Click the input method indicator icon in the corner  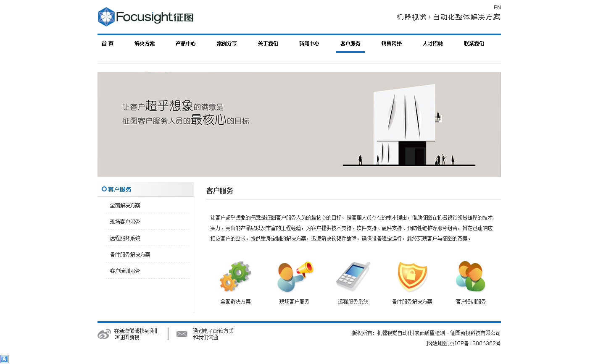coord(4,359)
